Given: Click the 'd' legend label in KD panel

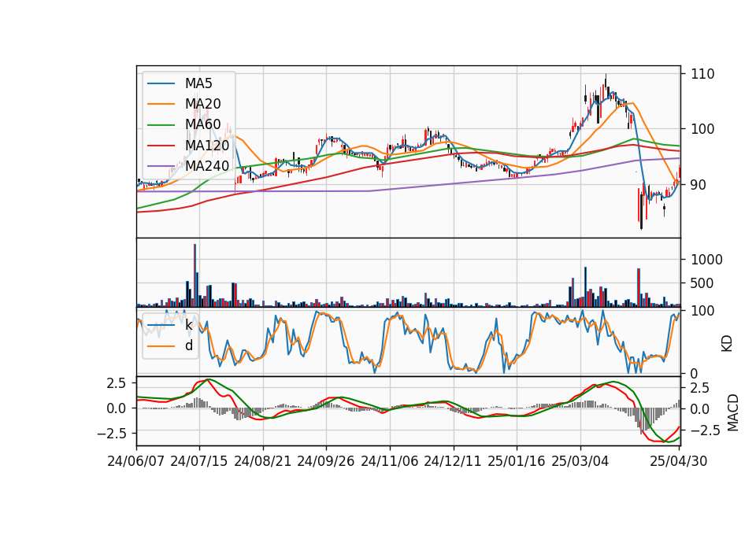Looking at the screenshot, I should [x=189, y=345].
